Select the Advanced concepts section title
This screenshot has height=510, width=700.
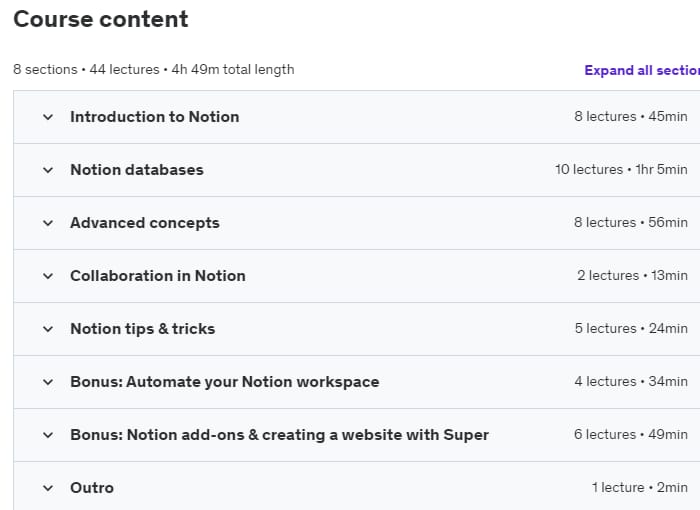point(145,223)
